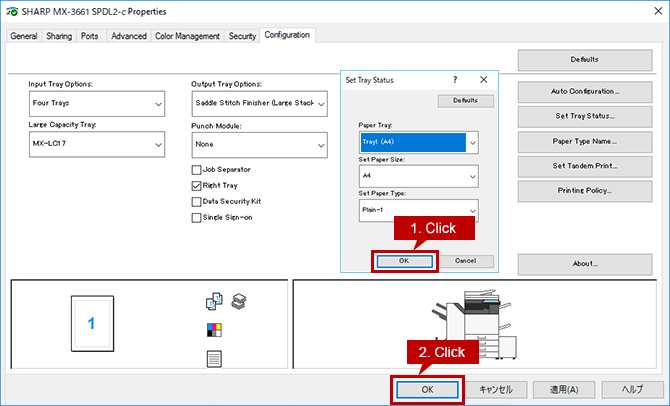Click OK in Set Tray Status dialog
The width and height of the screenshot is (670, 406).
(x=404, y=261)
